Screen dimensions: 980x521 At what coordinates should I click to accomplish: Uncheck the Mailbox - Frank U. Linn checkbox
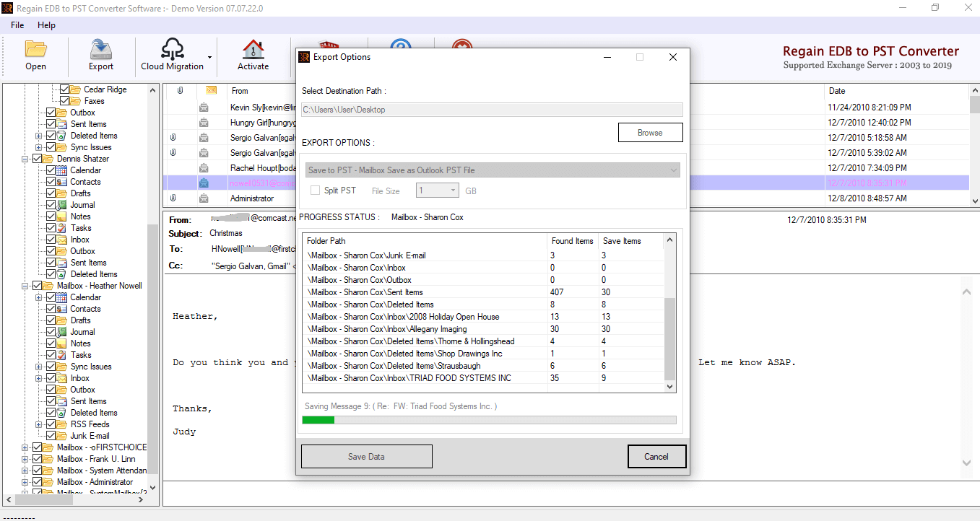pyautogui.click(x=37, y=459)
